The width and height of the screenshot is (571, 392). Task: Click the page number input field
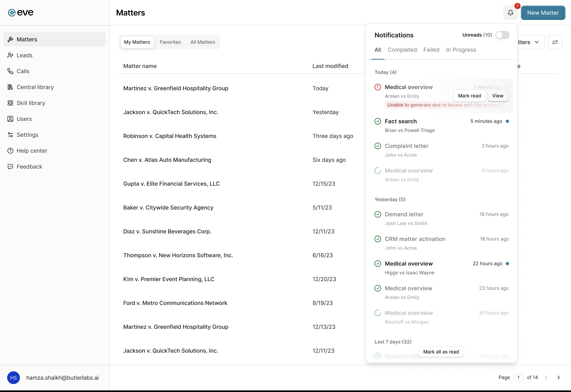(x=518, y=377)
